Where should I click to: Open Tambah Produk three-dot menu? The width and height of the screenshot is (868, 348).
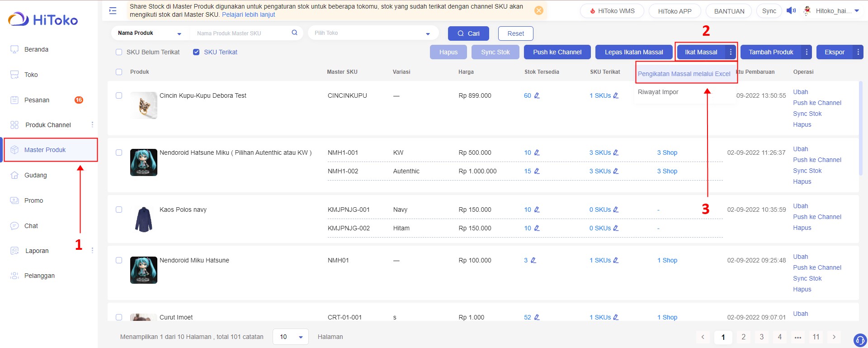(807, 52)
